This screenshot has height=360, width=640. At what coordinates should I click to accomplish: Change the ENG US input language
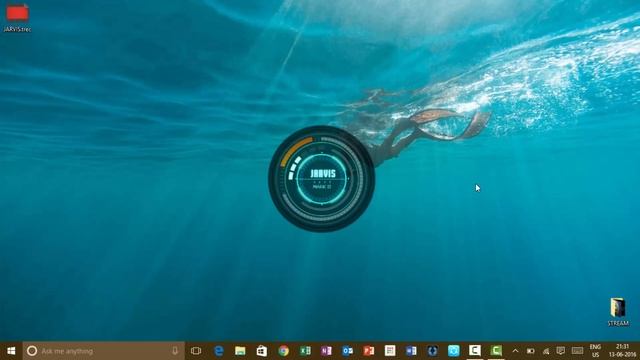click(x=595, y=351)
